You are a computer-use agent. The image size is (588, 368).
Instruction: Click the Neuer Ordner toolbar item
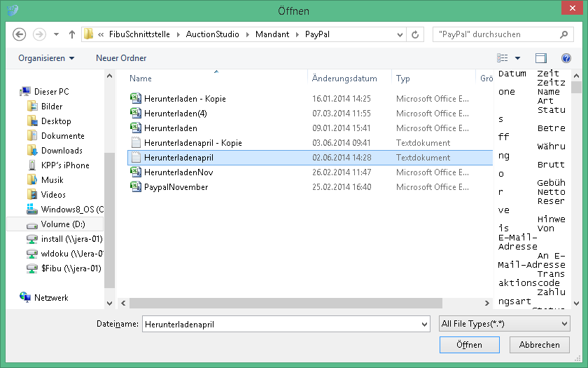[x=121, y=58]
